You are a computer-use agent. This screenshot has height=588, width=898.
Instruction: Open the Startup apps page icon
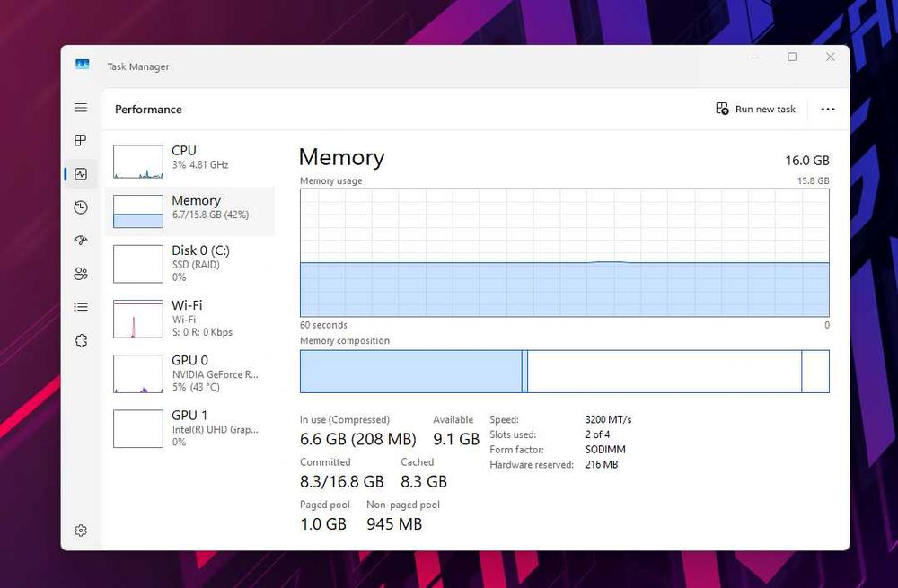coord(81,241)
